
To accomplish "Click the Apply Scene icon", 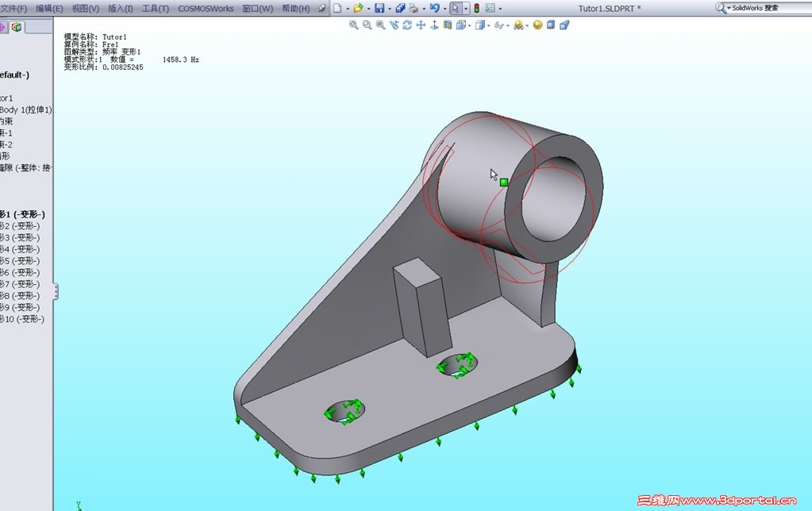I will point(518,25).
